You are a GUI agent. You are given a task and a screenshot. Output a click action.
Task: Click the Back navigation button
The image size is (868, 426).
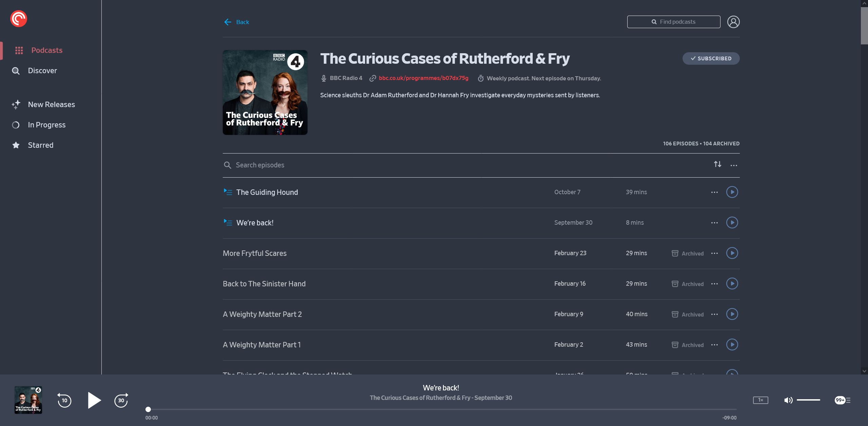point(236,22)
